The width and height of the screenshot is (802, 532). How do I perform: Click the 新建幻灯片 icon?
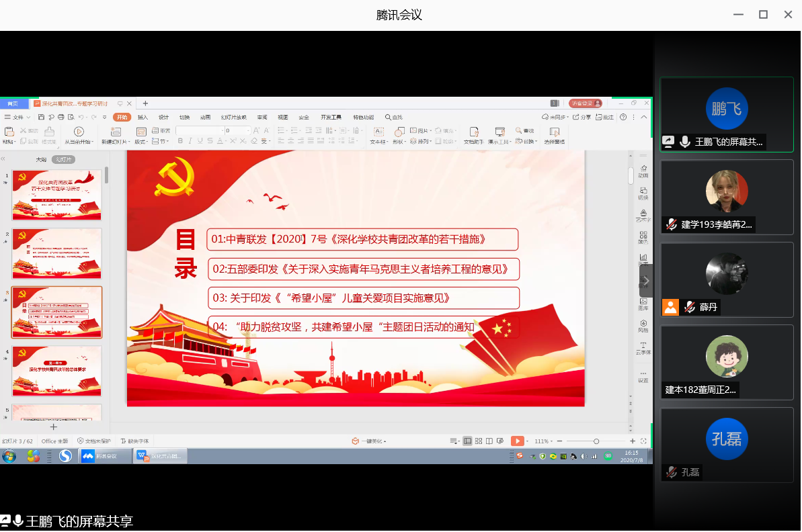[x=116, y=132]
